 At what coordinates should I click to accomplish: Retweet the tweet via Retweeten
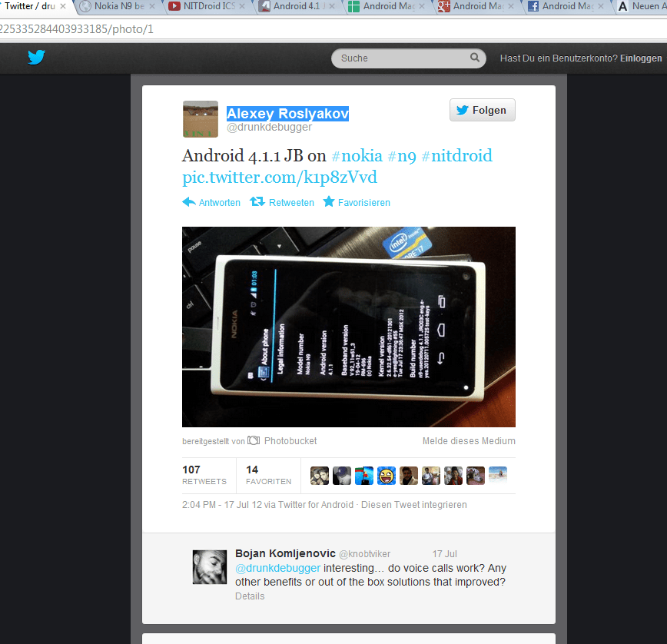tap(281, 202)
